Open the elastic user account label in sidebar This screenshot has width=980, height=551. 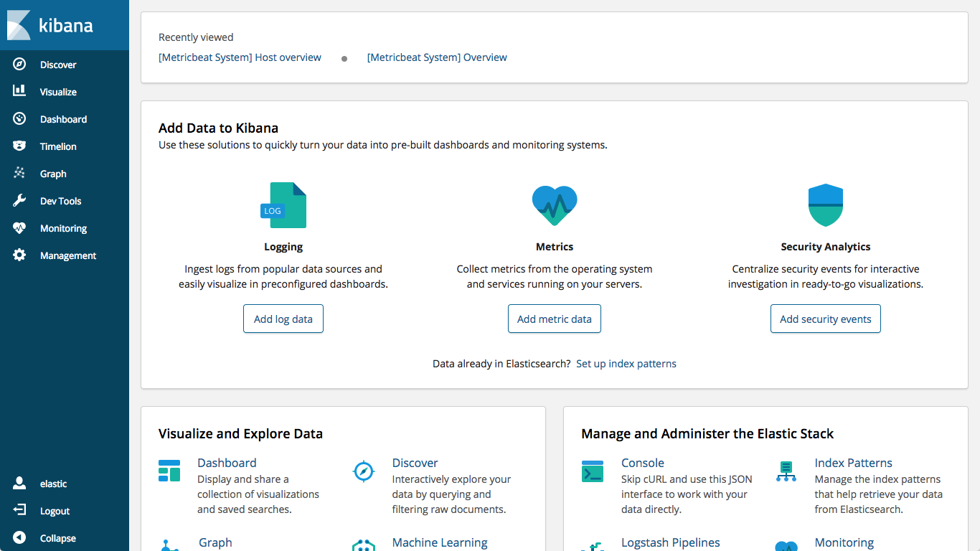coord(54,484)
